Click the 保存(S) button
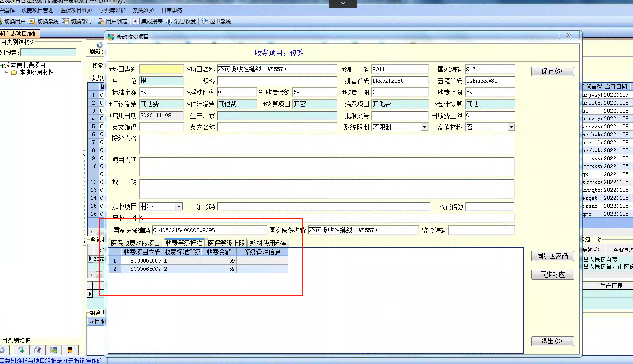Screen dimensions: 633x364 tap(552, 71)
